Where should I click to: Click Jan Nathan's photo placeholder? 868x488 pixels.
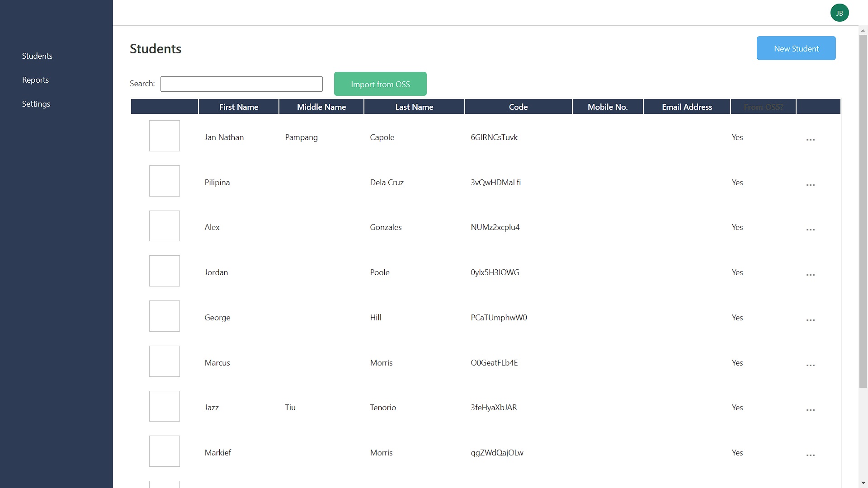point(165,136)
